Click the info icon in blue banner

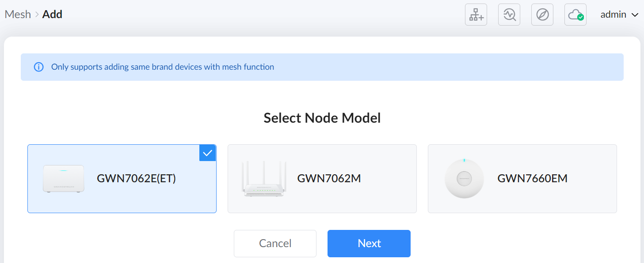click(x=39, y=67)
